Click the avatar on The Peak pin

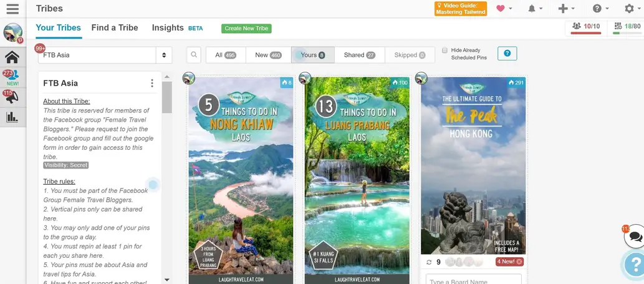point(421,78)
